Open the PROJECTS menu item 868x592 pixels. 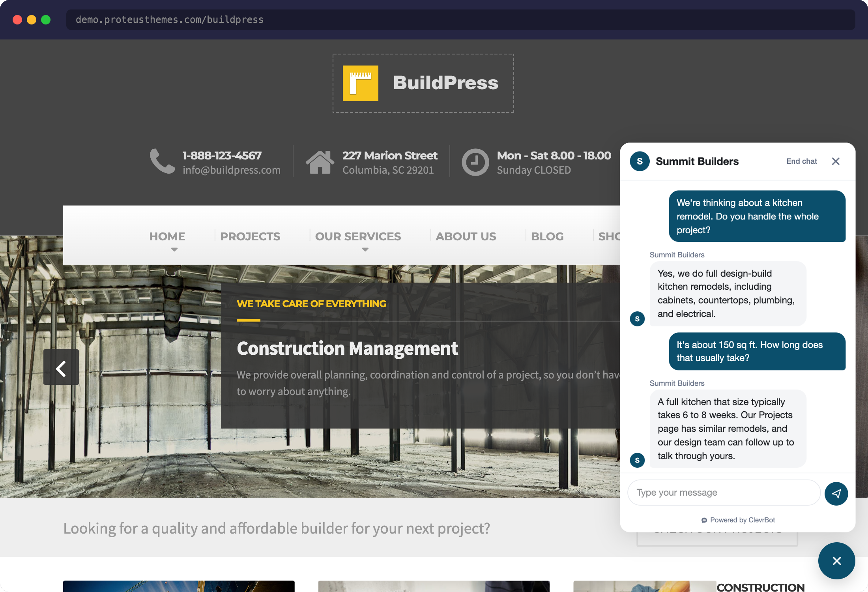pyautogui.click(x=250, y=236)
